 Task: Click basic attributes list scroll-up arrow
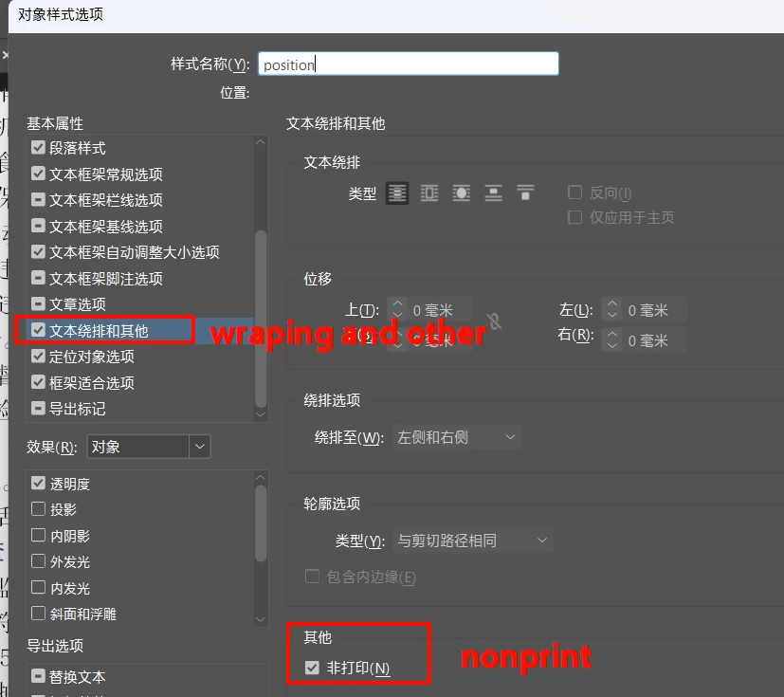261,142
